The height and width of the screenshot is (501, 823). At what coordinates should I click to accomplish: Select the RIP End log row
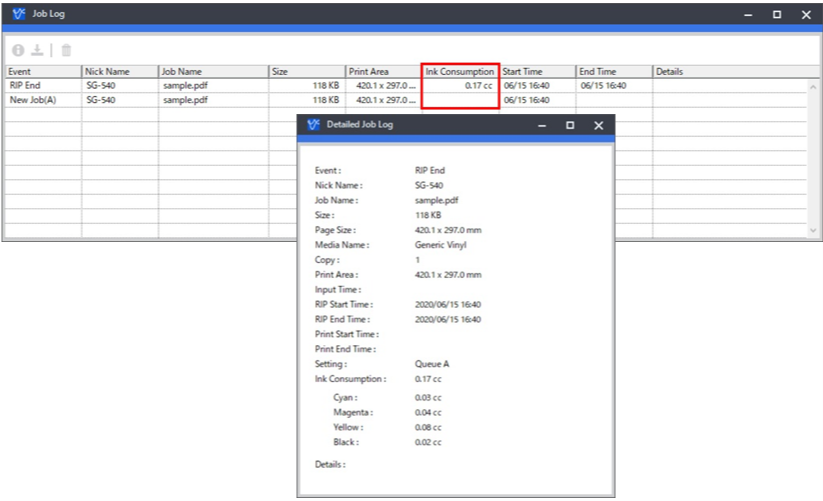click(x=42, y=86)
